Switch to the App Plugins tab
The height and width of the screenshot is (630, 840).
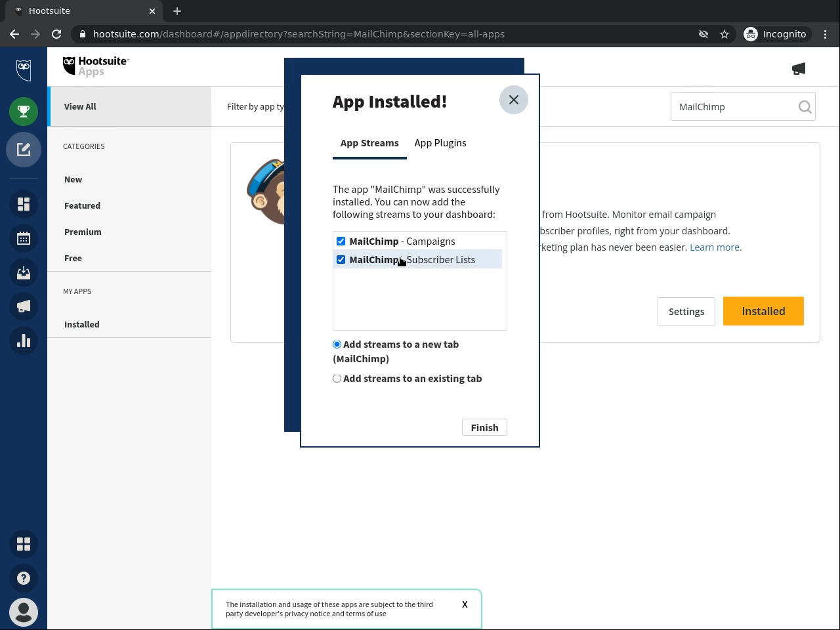(x=440, y=143)
